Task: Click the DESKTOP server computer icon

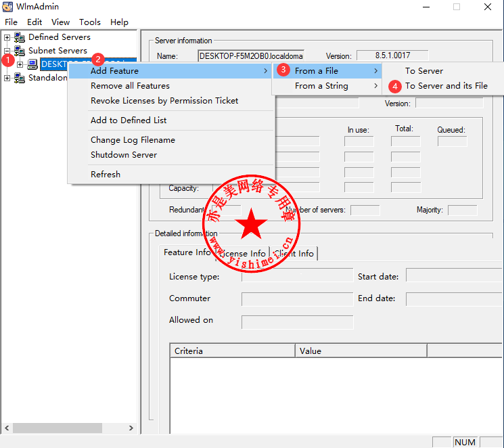Action: point(32,64)
